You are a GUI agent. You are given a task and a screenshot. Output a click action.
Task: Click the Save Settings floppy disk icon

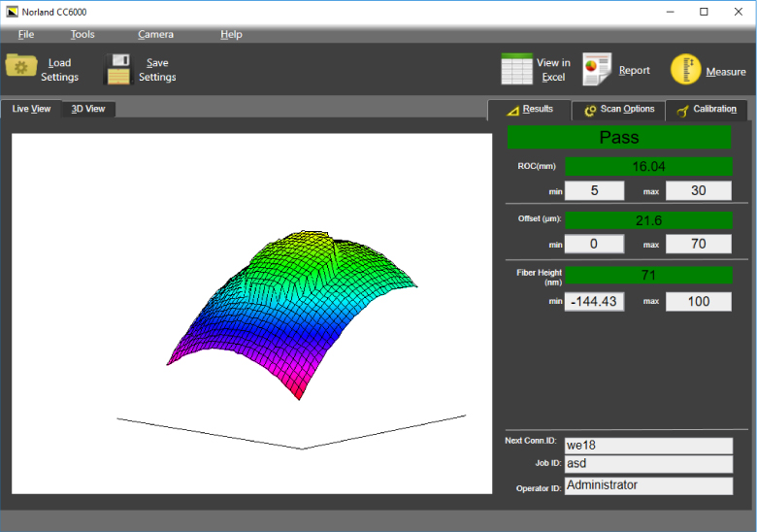(x=118, y=69)
